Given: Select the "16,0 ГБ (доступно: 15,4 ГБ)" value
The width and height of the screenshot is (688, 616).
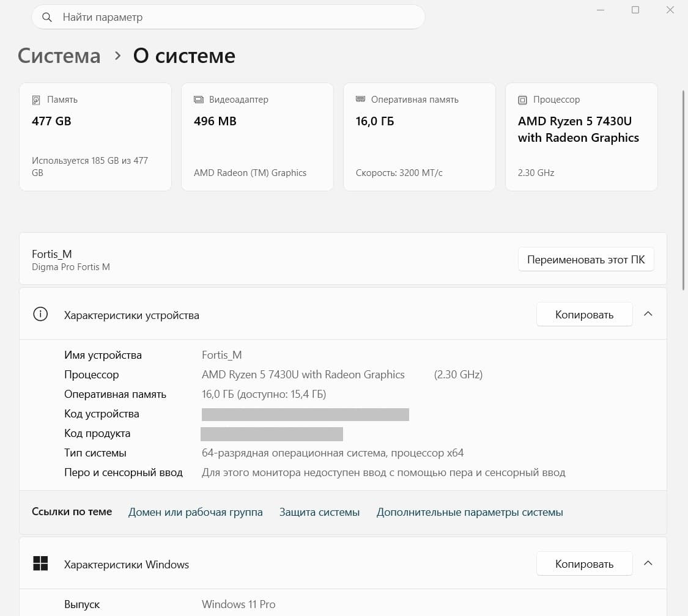Looking at the screenshot, I should [264, 394].
